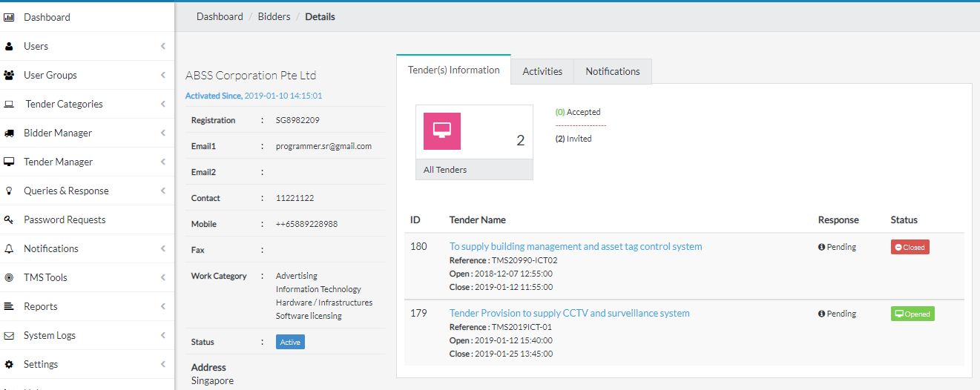The image size is (980, 390).
Task: Open the building management tender link
Action: 576,246
